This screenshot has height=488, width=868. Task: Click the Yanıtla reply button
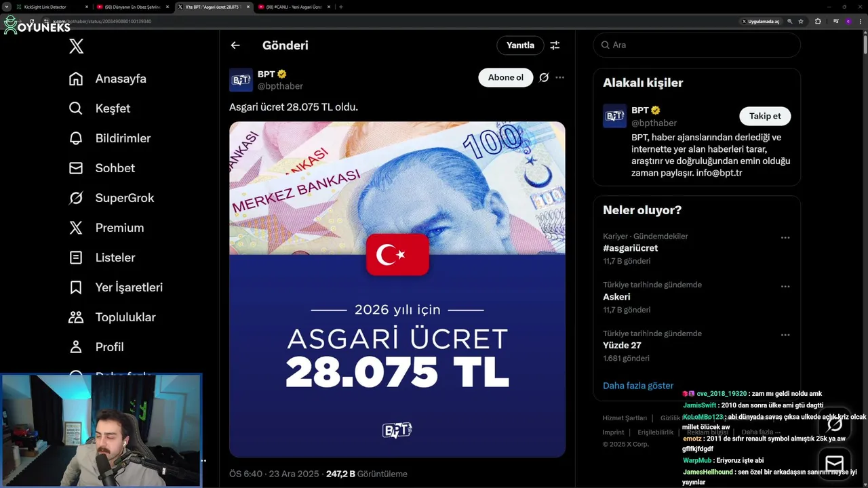coord(520,45)
